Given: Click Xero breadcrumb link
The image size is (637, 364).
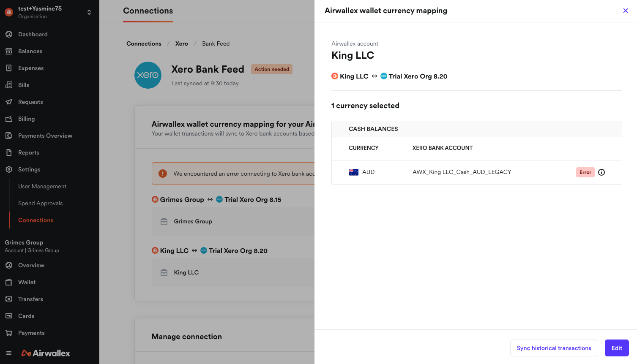Looking at the screenshot, I should coord(182,43).
